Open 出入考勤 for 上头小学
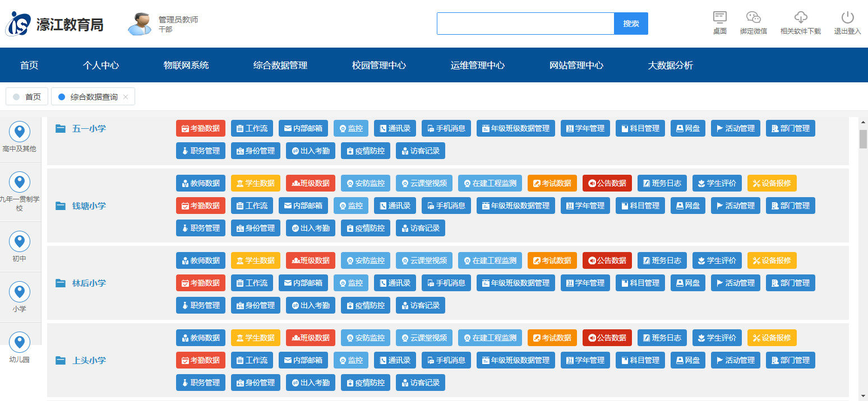This screenshot has height=401, width=868. [x=311, y=383]
